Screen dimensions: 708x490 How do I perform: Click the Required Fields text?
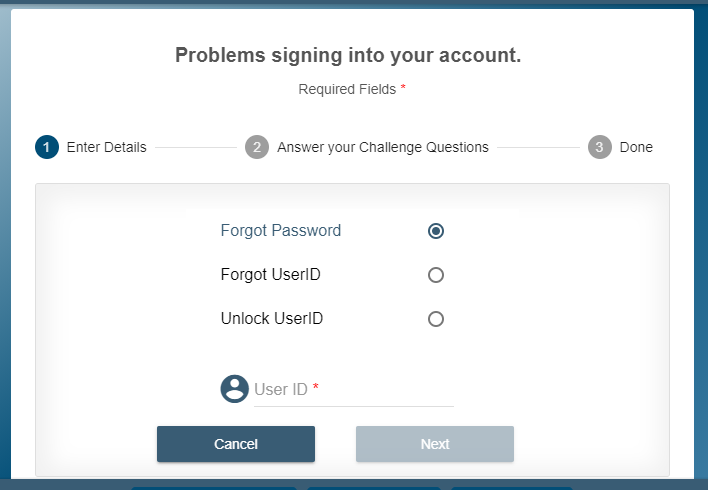pyautogui.click(x=347, y=89)
